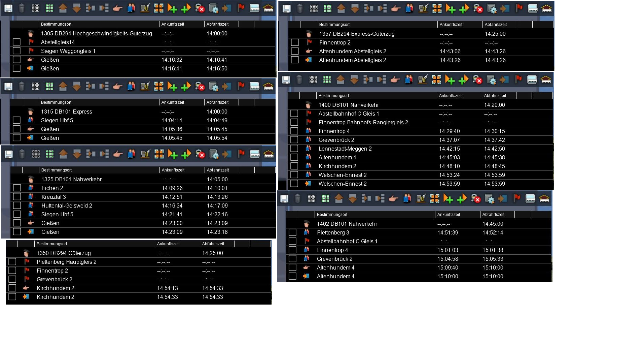
Task: Click the white grid icon above the 1305 timetable
Action: point(36,8)
